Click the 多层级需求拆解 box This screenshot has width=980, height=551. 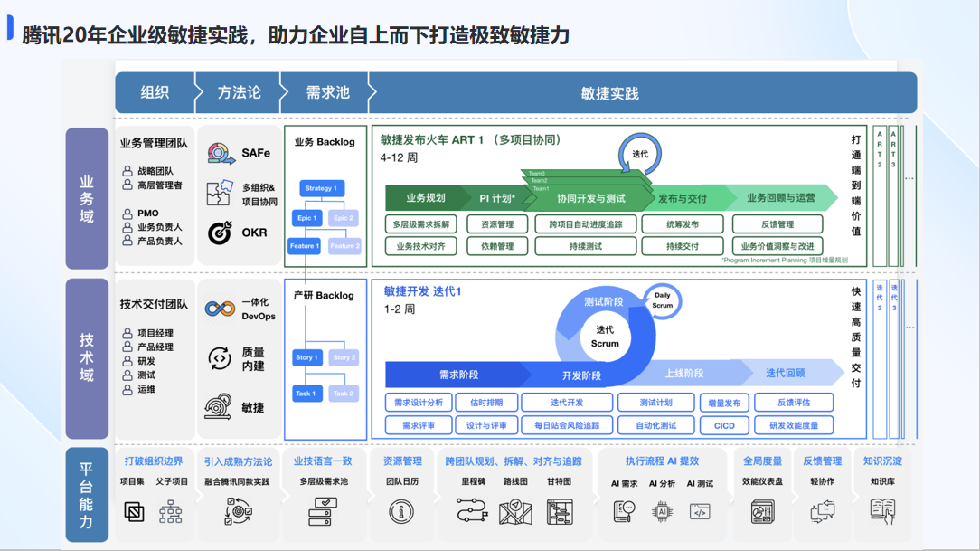[x=421, y=223]
